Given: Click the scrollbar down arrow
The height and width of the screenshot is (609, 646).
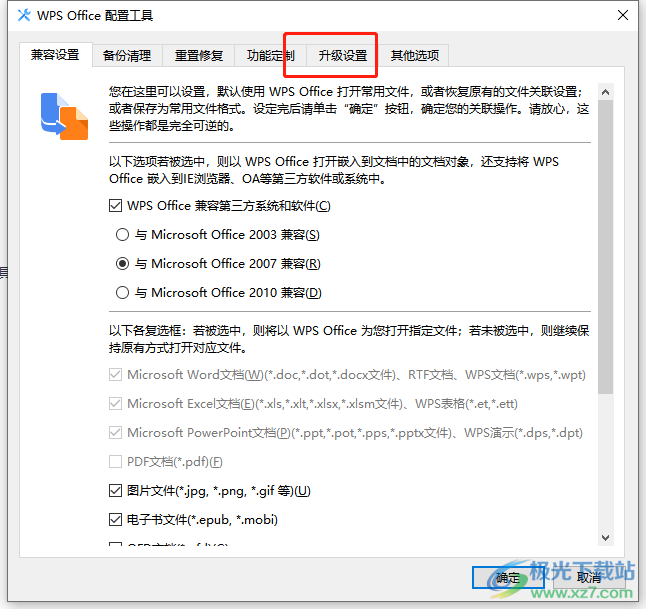Looking at the screenshot, I should (605, 538).
